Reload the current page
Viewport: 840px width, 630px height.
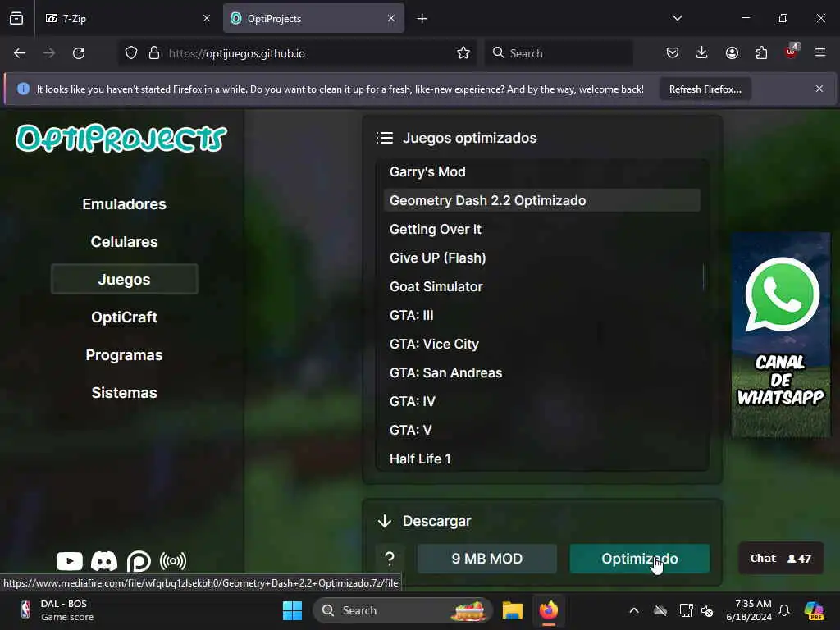tap(79, 53)
